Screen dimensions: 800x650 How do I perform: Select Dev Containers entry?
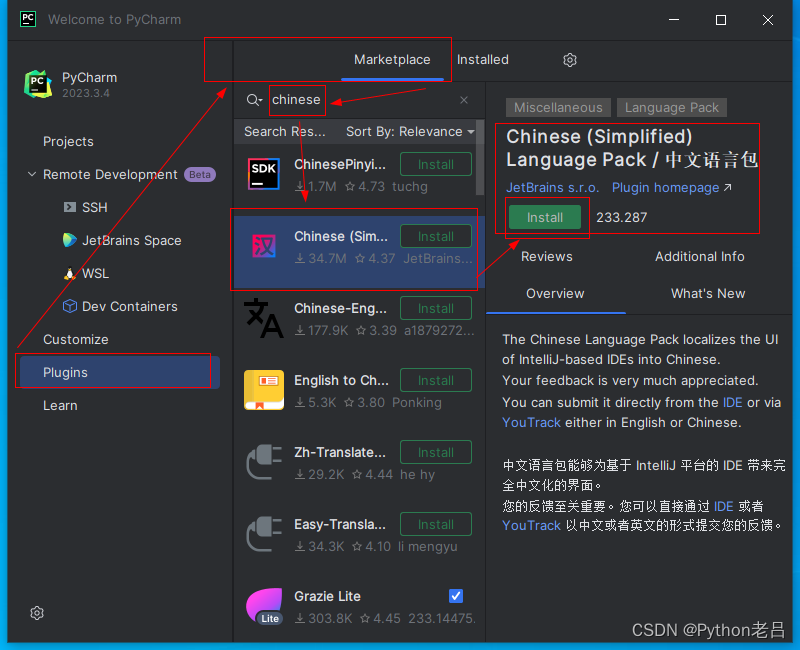[x=130, y=306]
